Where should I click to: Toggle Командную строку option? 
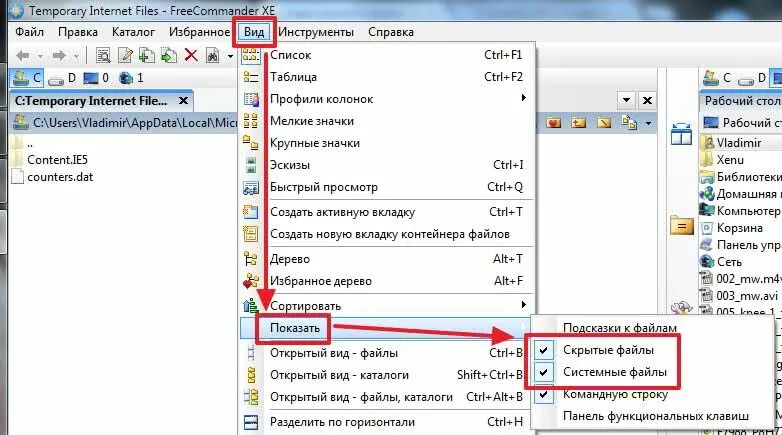(615, 394)
